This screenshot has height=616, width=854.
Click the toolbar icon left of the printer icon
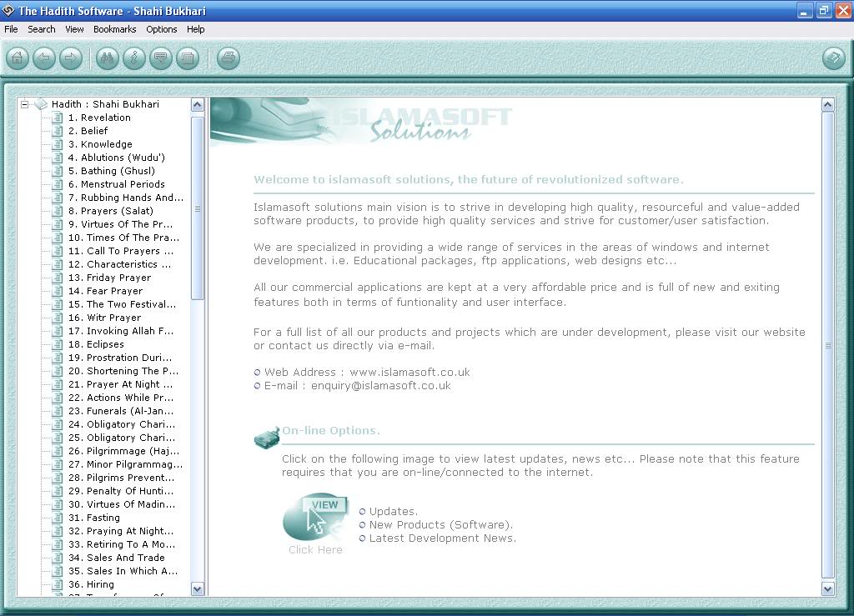tap(188, 58)
